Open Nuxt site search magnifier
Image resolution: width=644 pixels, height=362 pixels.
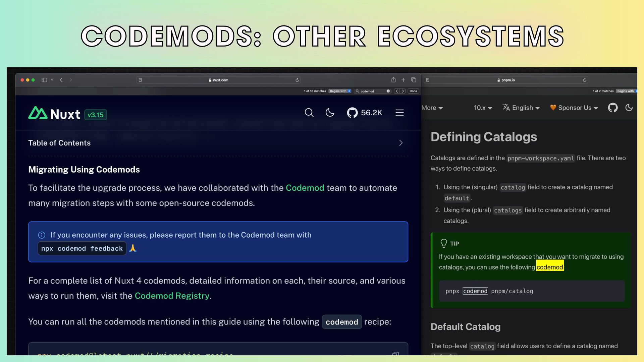[x=309, y=113]
